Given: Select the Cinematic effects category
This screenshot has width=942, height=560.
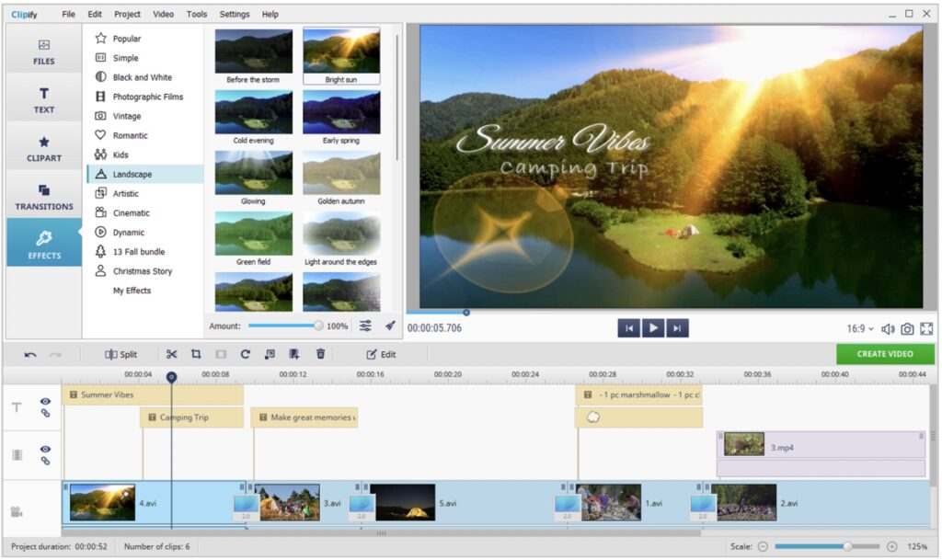Looking at the screenshot, I should (x=132, y=212).
